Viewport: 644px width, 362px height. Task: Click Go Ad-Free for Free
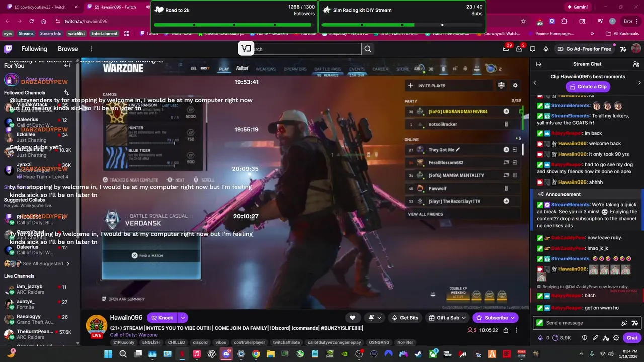[x=584, y=49]
